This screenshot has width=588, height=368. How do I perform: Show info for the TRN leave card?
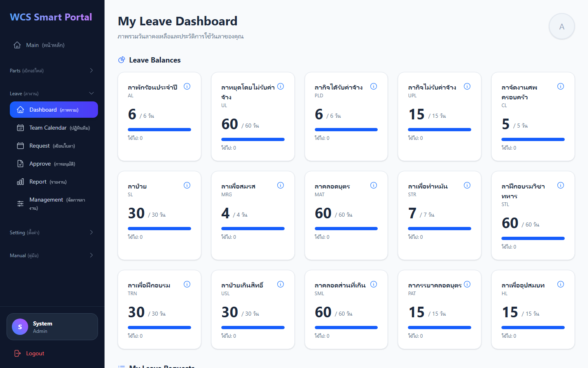coord(187,284)
